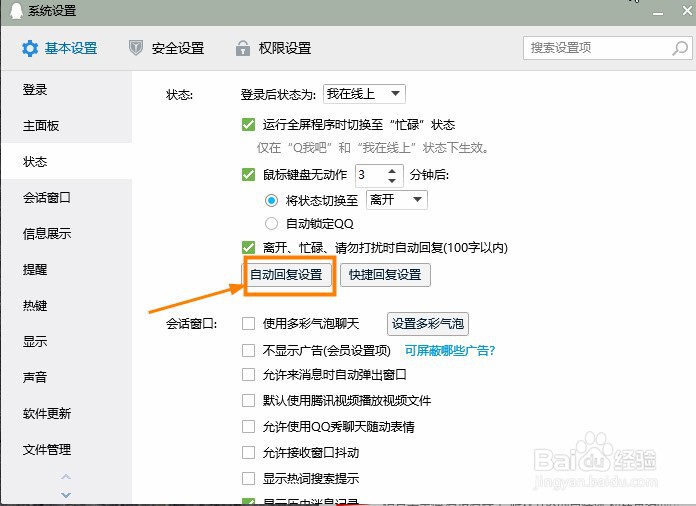Decrease idle minutes with down stepper arrow
The image size is (696, 506).
pyautogui.click(x=392, y=181)
